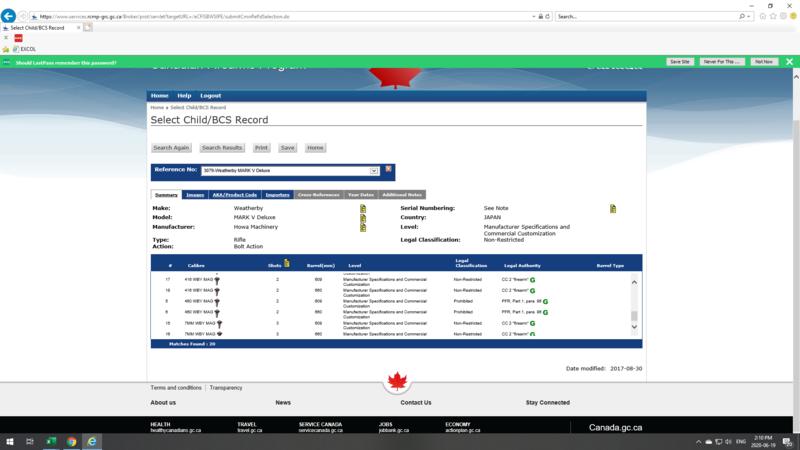
Task: Click the Barrel(mm) column header
Action: [321, 266]
